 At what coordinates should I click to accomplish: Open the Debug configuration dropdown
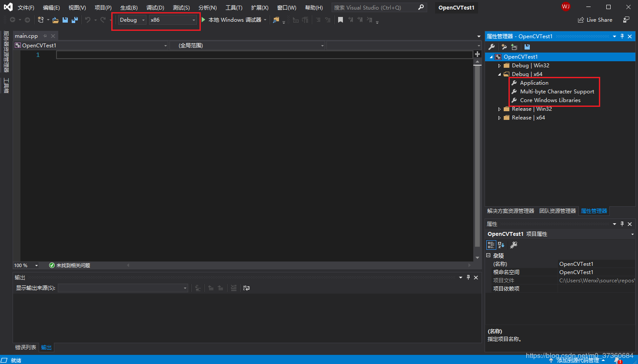click(132, 20)
